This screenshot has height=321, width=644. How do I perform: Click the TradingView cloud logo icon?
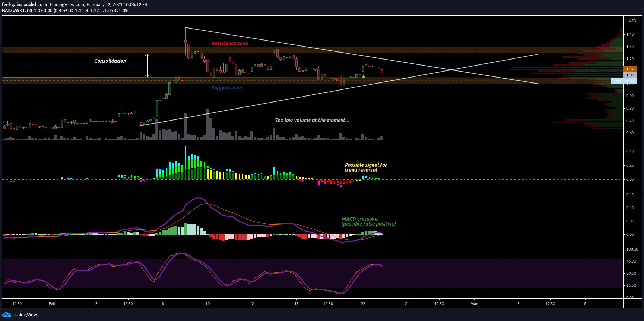tap(6, 314)
